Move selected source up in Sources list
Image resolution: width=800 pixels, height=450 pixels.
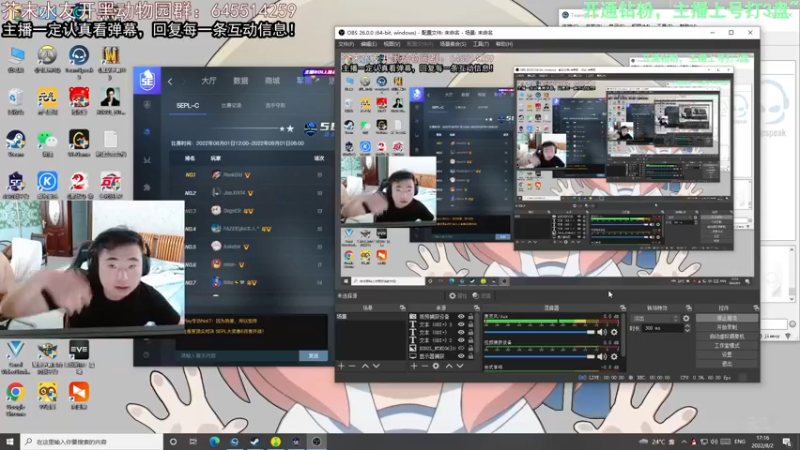click(449, 366)
